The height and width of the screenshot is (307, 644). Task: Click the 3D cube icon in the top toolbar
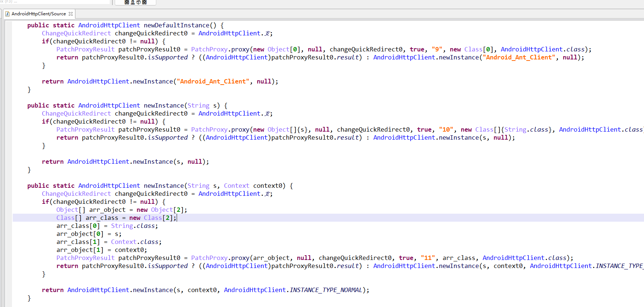[x=138, y=2]
